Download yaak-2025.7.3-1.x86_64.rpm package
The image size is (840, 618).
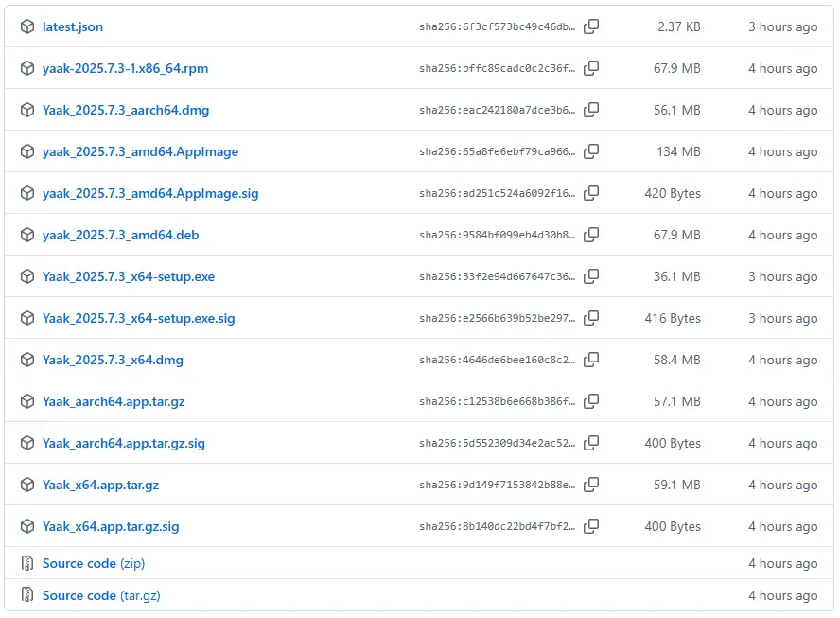click(x=125, y=69)
